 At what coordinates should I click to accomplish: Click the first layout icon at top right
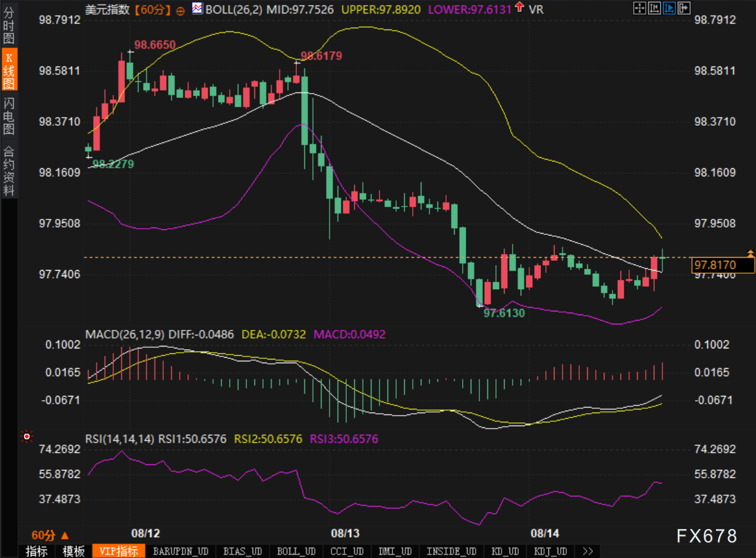(x=640, y=8)
